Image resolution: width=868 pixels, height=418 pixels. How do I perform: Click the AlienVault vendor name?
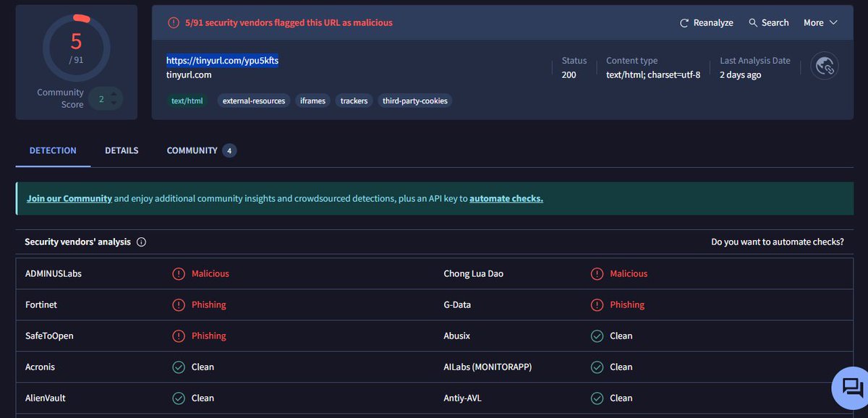click(x=46, y=398)
